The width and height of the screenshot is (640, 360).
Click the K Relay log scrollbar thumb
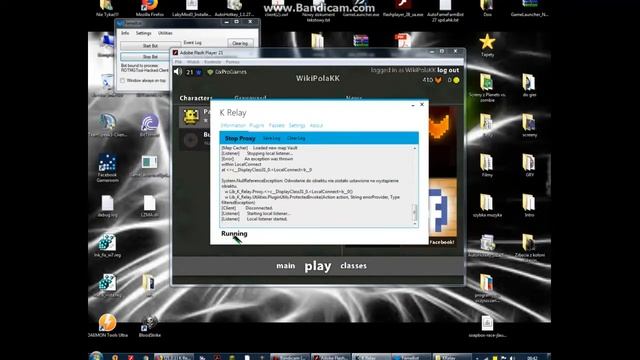coord(415,212)
